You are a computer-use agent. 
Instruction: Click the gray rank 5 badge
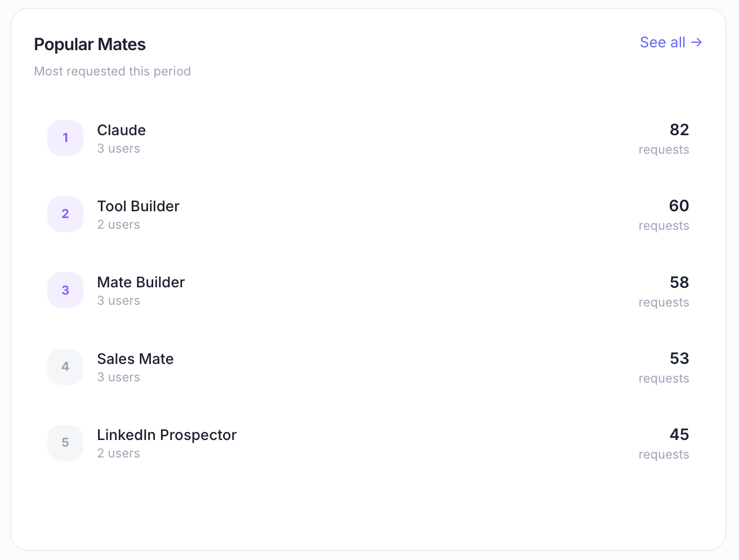click(65, 443)
